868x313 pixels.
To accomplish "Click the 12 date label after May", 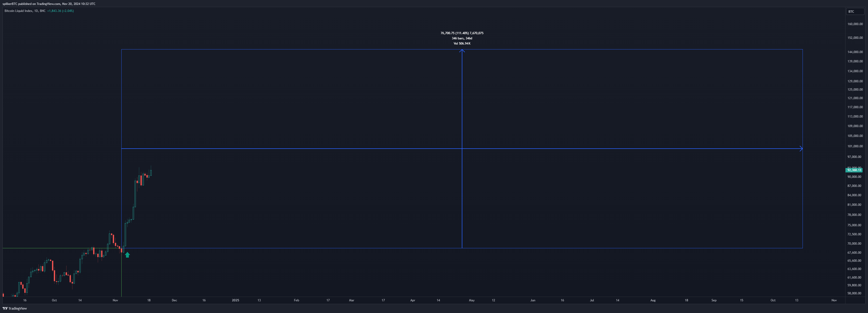I will tap(493, 300).
